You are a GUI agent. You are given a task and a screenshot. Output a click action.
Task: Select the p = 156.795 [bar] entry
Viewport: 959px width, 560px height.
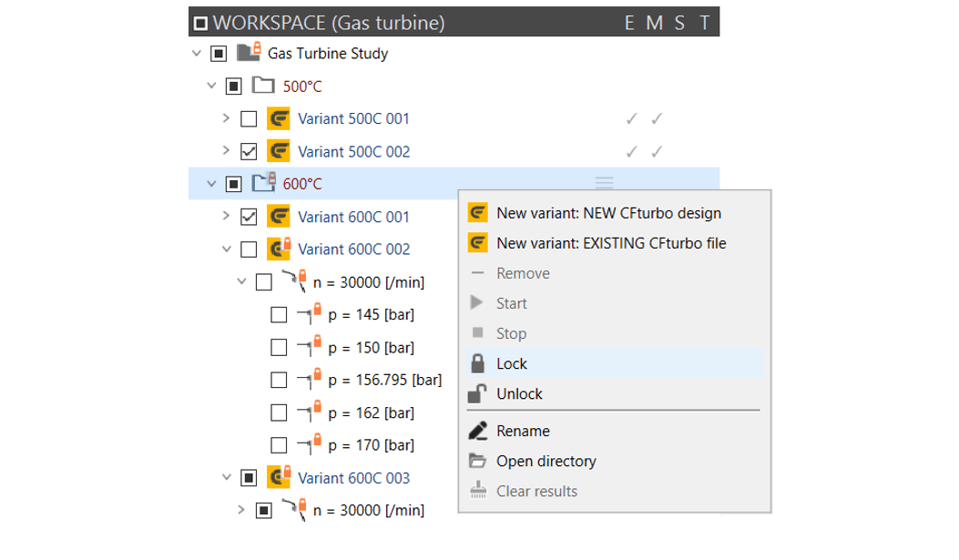384,381
